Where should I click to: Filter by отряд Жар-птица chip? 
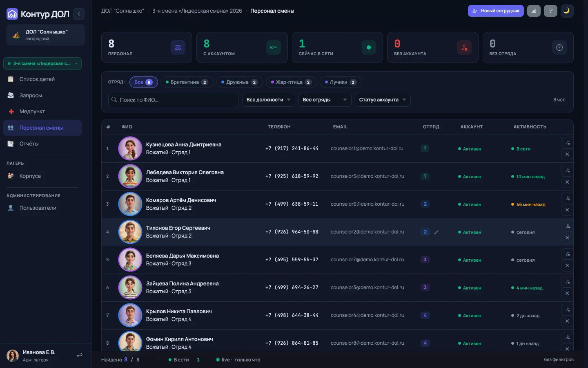pos(291,82)
